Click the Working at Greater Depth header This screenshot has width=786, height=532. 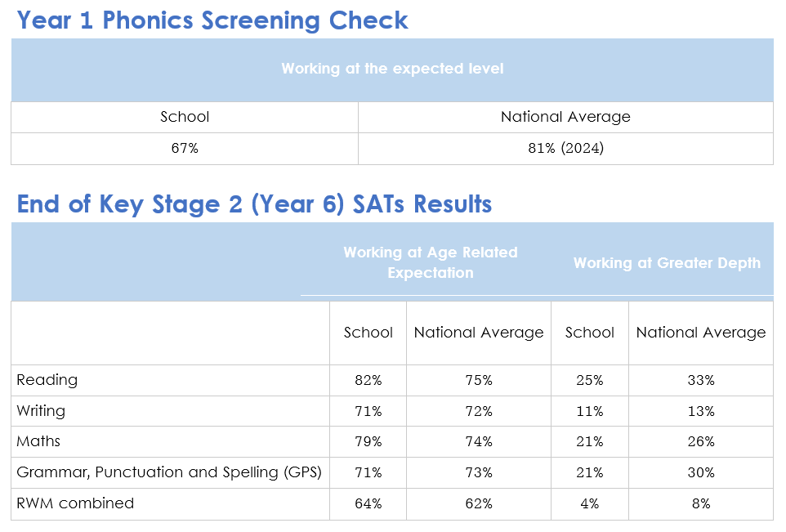tap(667, 262)
